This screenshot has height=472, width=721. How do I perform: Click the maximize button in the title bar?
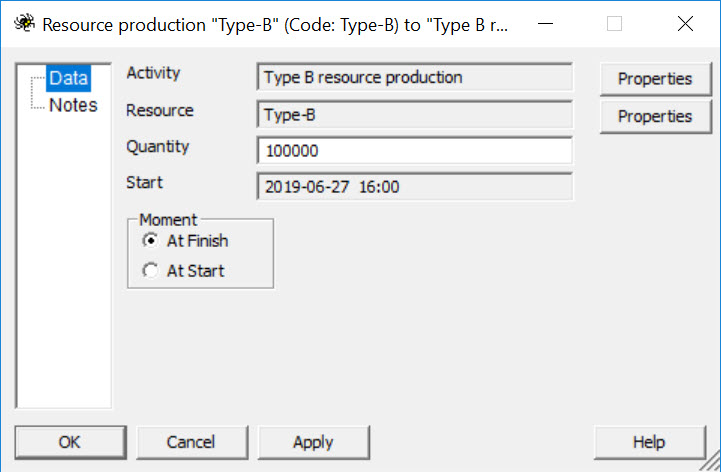point(614,24)
